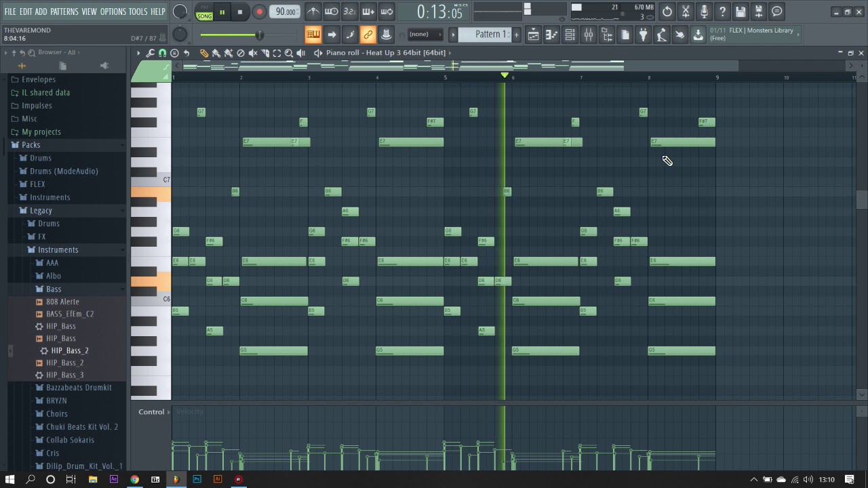Toggle blend recording overdub

[368, 12]
